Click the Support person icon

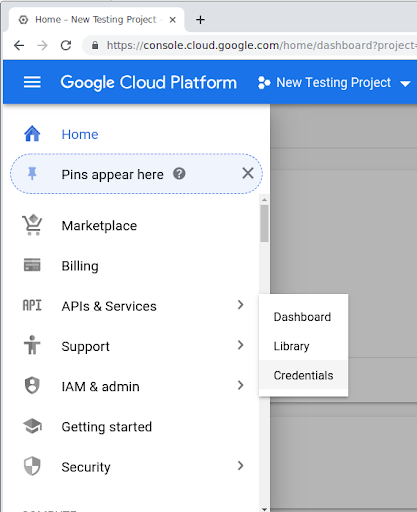32,345
